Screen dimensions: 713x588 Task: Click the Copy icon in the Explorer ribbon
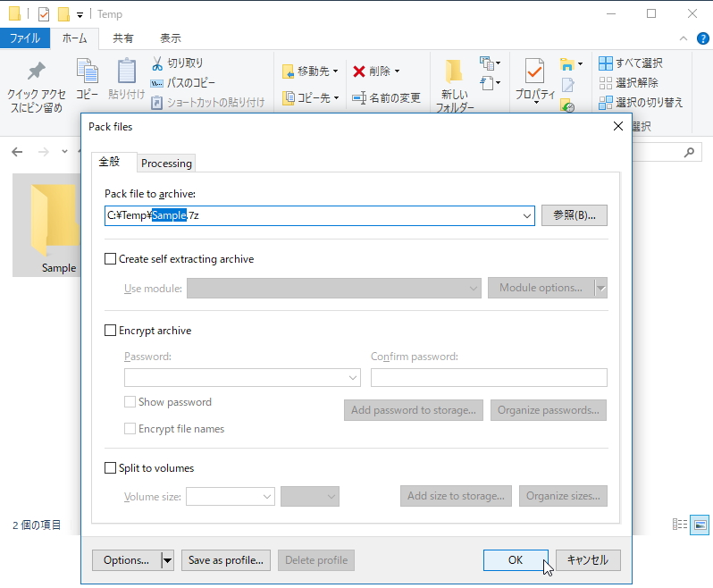click(87, 71)
